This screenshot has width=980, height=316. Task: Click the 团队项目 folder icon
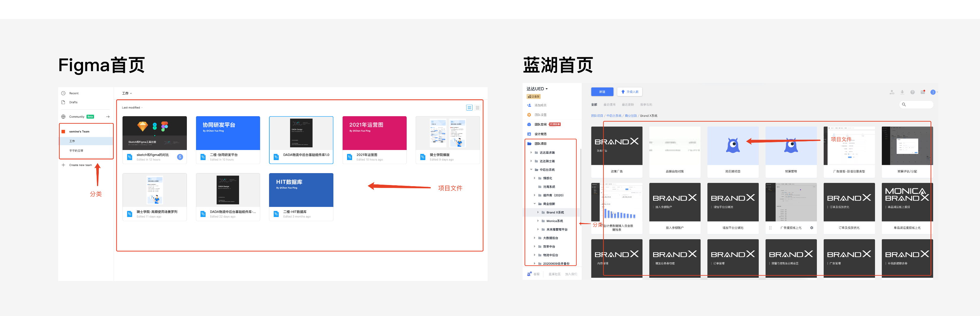529,144
